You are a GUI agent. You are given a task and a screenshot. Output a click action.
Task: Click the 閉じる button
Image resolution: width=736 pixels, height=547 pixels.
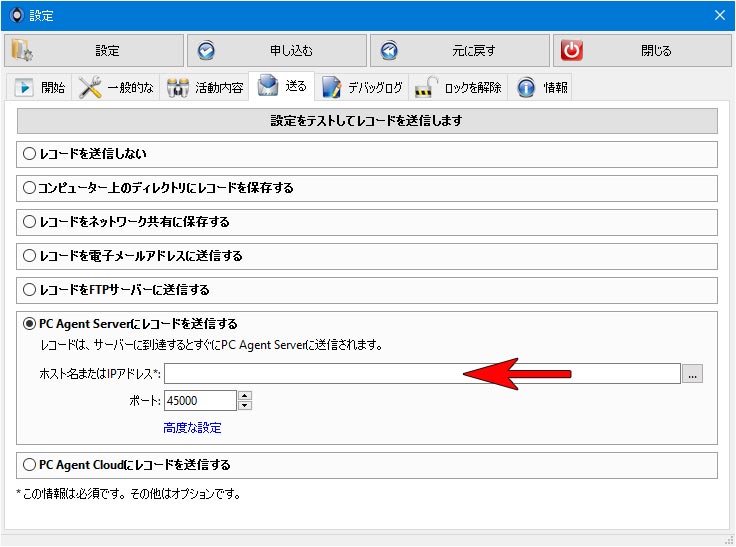[643, 50]
